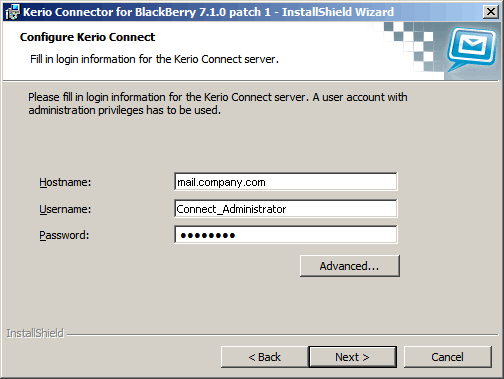Click into the Username field
This screenshot has width=504, height=379.
(286, 209)
